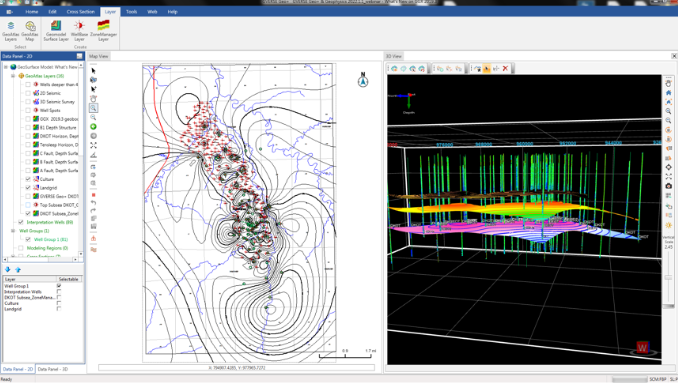678x383 pixels.
Task: Move layer up with blue up arrow
Action: (18, 270)
